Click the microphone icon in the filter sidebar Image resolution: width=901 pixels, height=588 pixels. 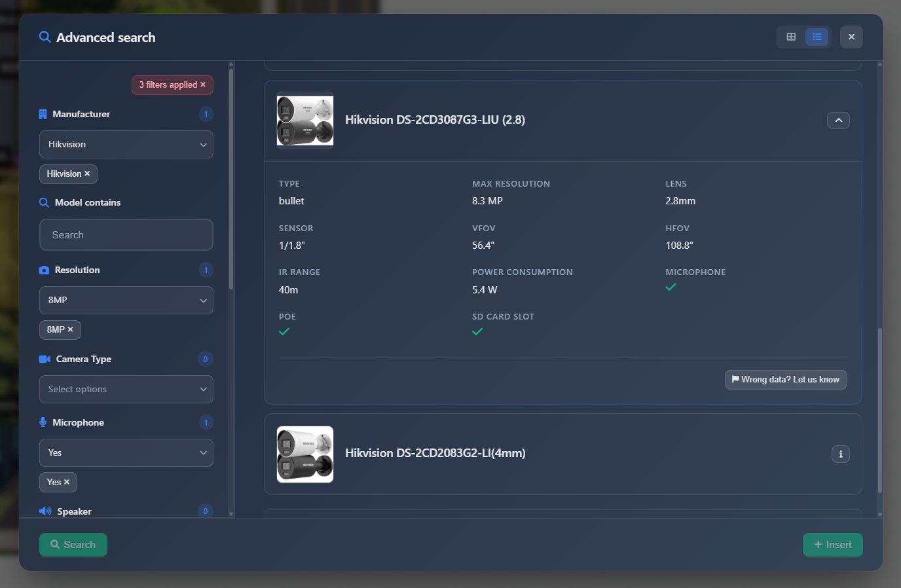tap(45, 422)
